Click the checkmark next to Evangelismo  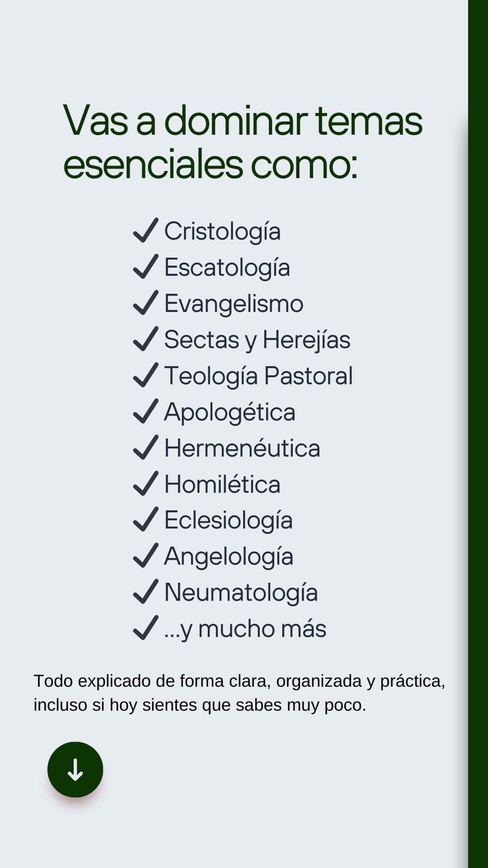145,303
